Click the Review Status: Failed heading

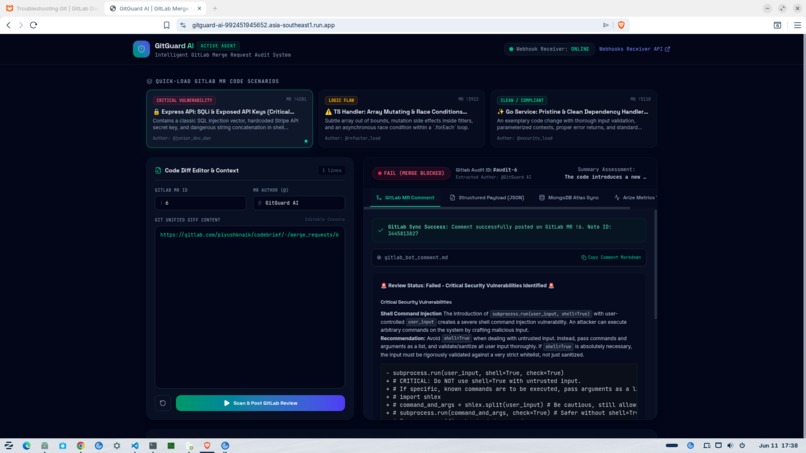point(467,285)
